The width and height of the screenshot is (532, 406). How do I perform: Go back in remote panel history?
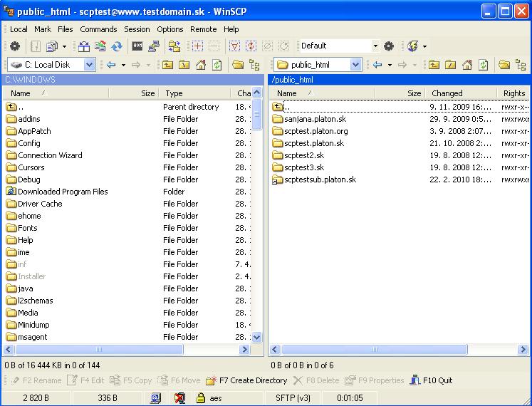coord(377,65)
